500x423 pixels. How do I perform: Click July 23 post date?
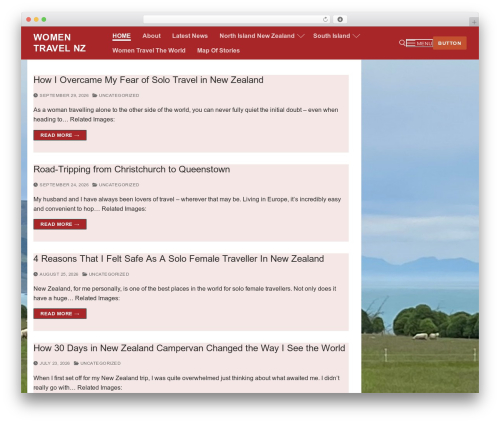(55, 363)
